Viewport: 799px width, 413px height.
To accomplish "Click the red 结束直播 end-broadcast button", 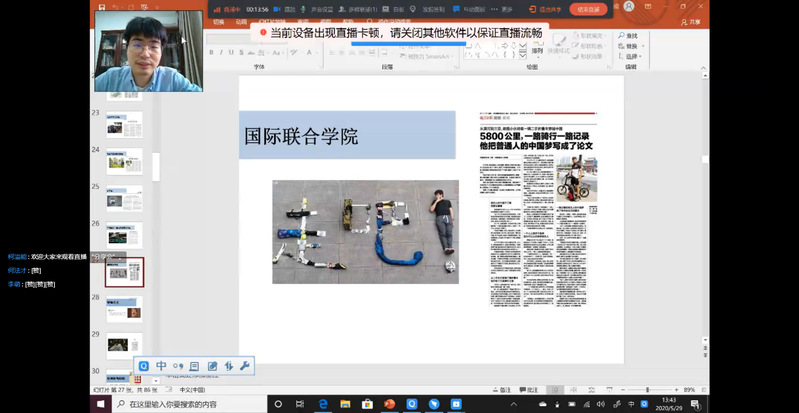I will [589, 9].
